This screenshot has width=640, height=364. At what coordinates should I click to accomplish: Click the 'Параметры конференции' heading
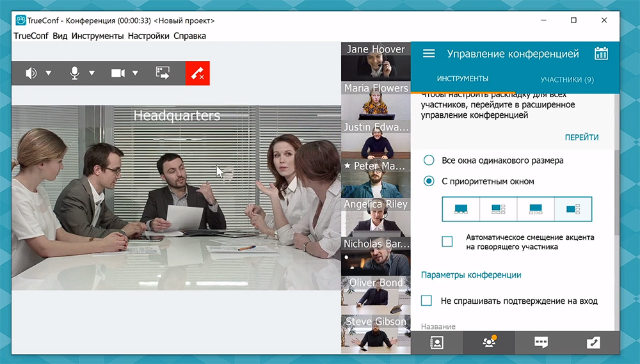[x=471, y=275]
